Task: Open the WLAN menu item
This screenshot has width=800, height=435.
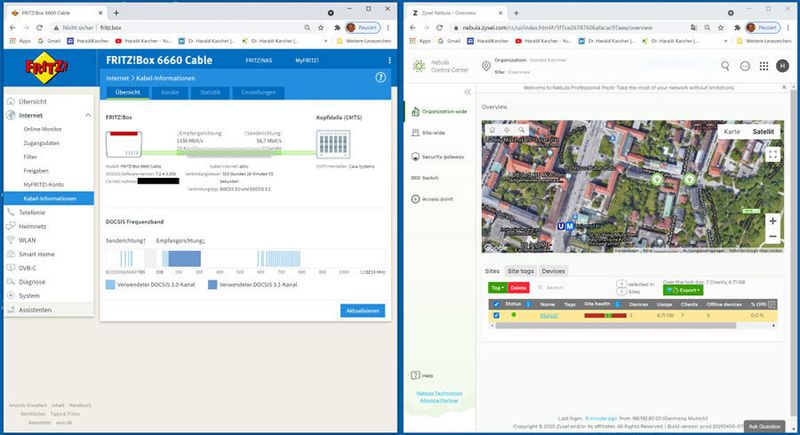Action: [27, 240]
